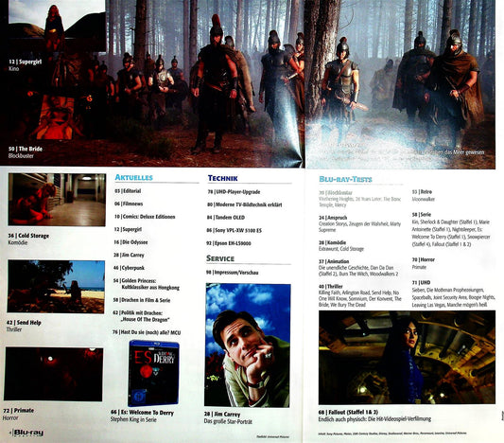
Task: Click 'Extrawurst, Cold Storage' under Komödie
Action: (341, 249)
